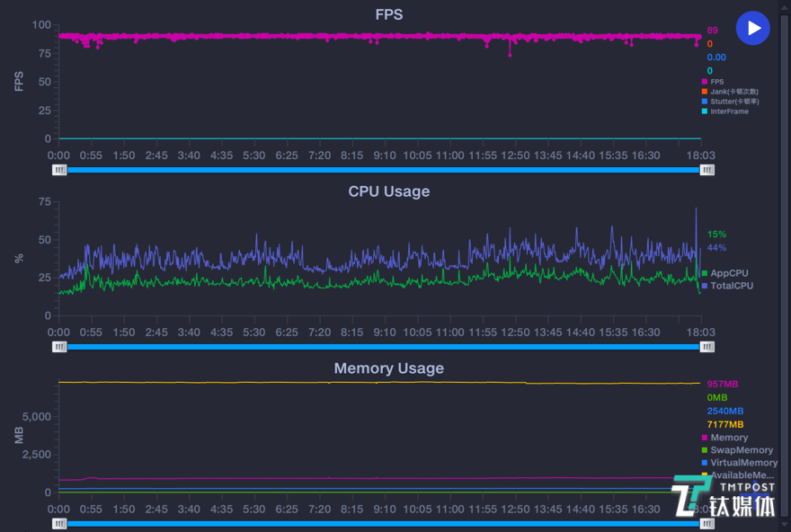This screenshot has width=791, height=532.
Task: Click the CPU Usage chart title
Action: click(389, 191)
